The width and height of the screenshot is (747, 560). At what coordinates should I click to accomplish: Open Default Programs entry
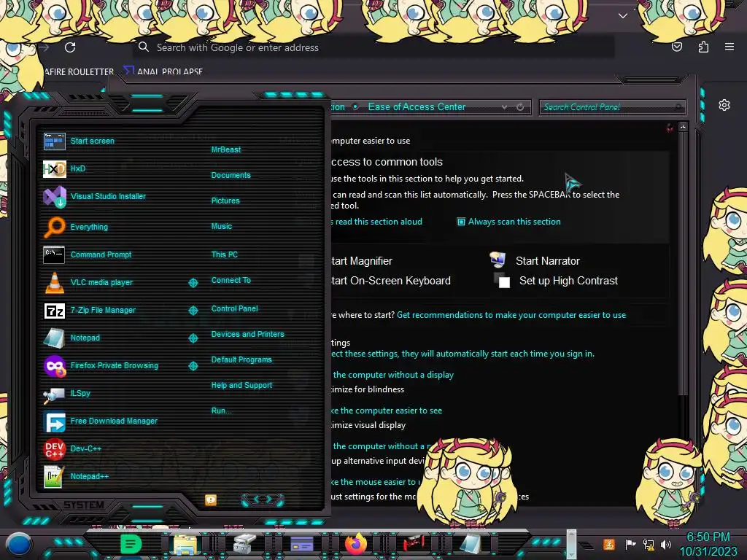coord(241,359)
